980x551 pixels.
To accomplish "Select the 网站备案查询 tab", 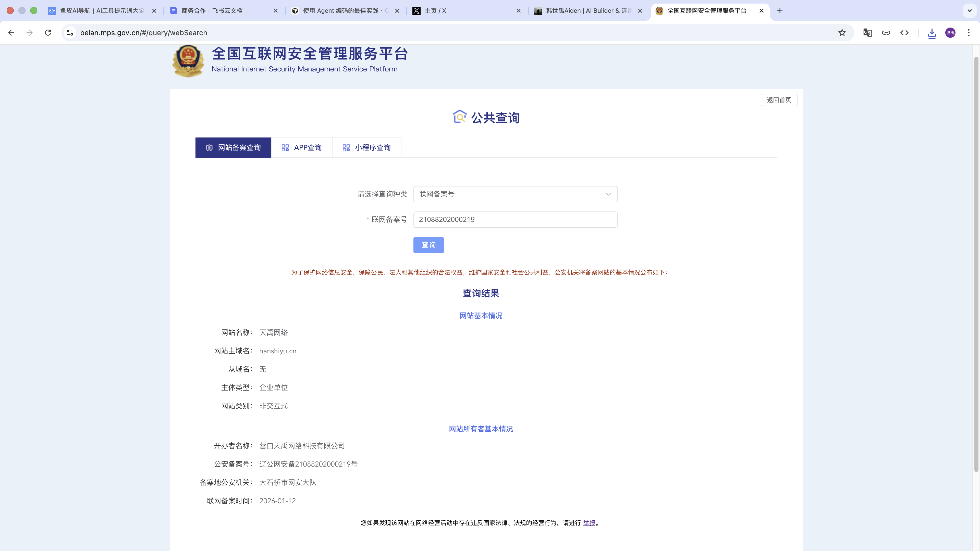I will click(233, 147).
